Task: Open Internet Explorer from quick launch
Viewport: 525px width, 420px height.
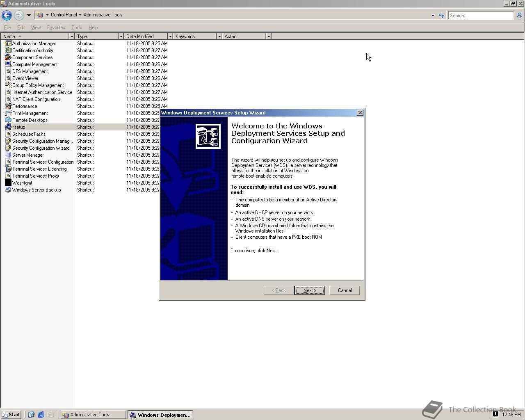Action: point(41,415)
